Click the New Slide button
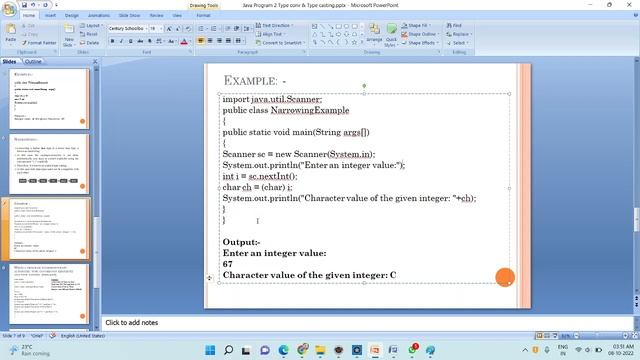This screenshot has width=640, height=360. [69, 35]
